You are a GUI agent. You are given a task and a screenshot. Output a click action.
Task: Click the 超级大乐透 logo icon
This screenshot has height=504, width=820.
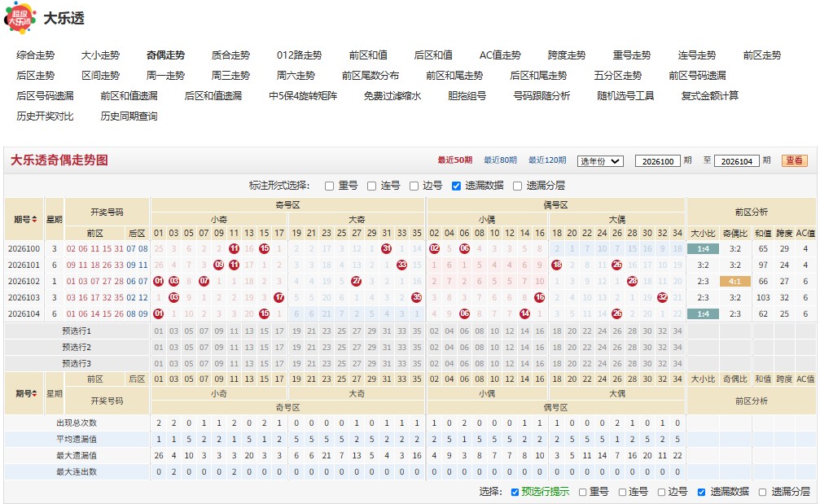point(20,18)
